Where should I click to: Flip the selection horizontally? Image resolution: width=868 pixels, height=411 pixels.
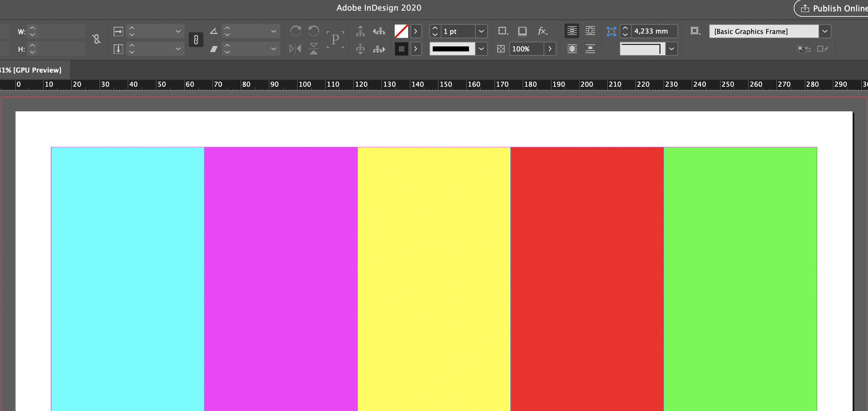tap(295, 48)
